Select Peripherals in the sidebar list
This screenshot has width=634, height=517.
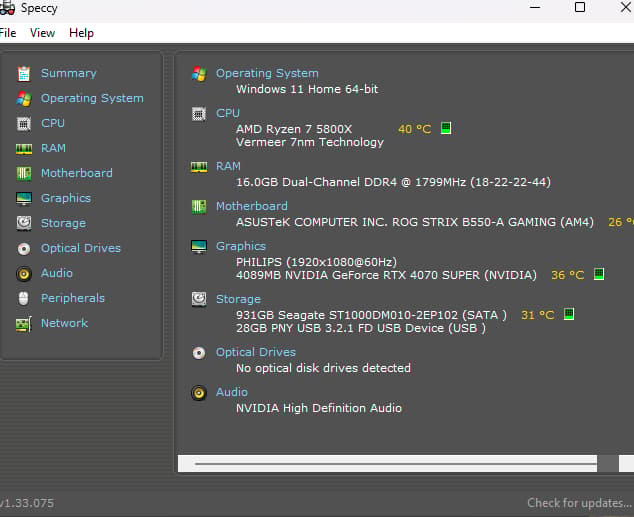pos(73,298)
